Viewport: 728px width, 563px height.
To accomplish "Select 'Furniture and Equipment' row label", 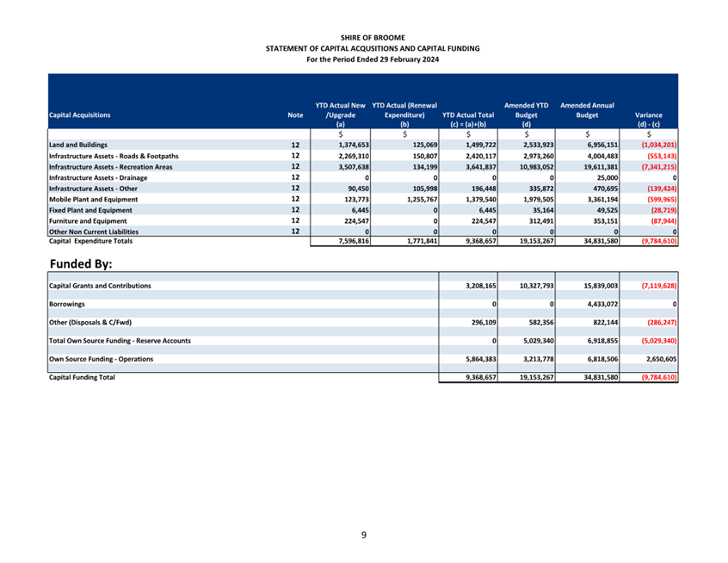I will pos(88,221).
